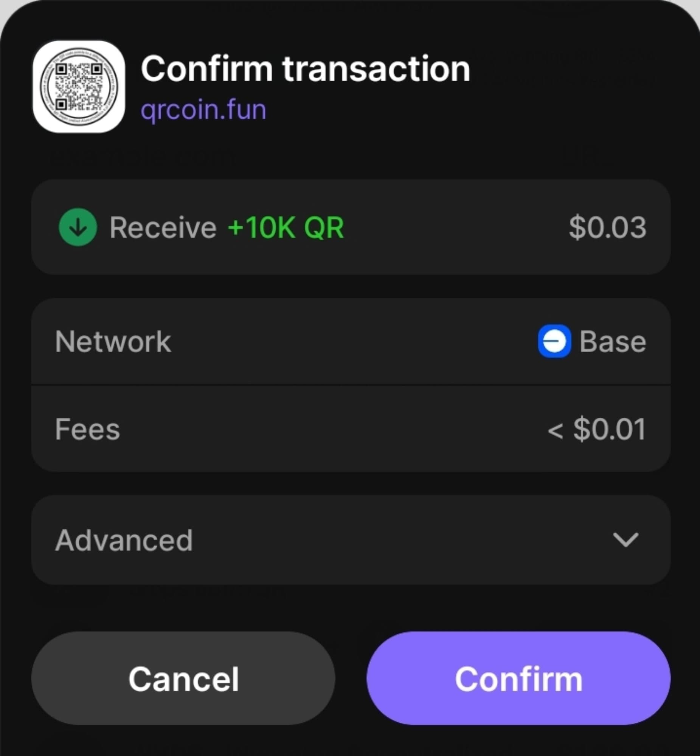This screenshot has height=756, width=700.
Task: Click the blue Base network logo
Action: 554,341
